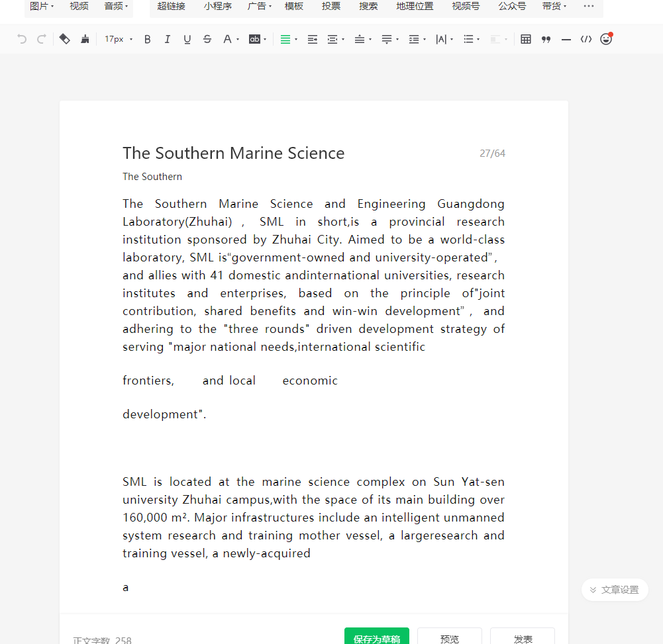Click the paragraph starting "SML is located"
This screenshot has height=644, width=663.
click(313, 517)
